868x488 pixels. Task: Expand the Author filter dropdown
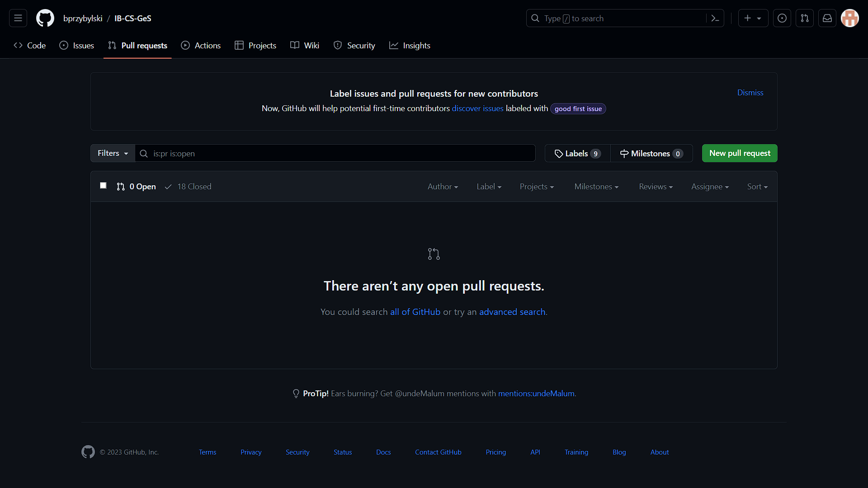click(x=443, y=187)
